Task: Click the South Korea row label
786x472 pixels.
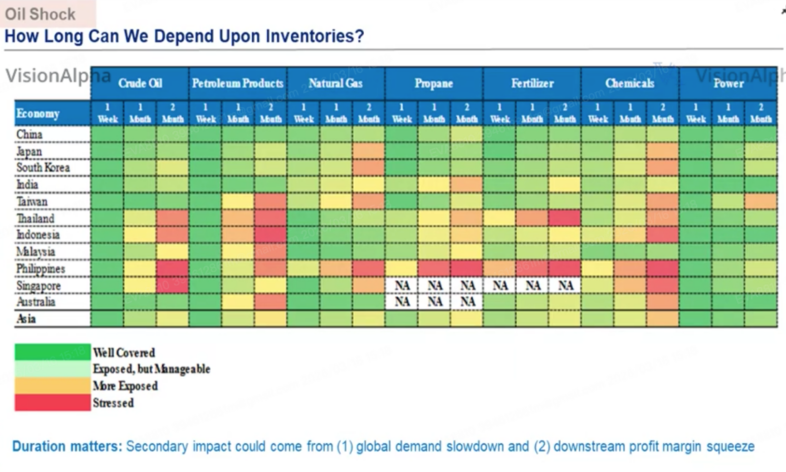Action: [x=43, y=167]
